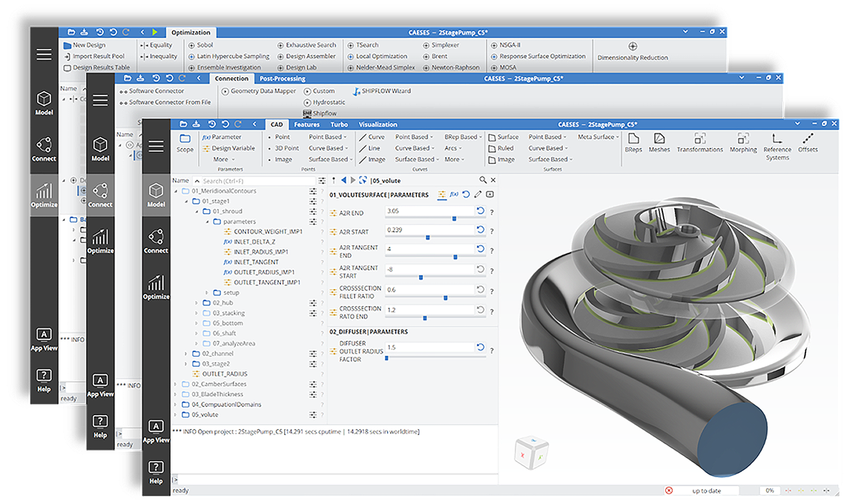Open Post-Processing tab in Connection window

click(x=283, y=79)
